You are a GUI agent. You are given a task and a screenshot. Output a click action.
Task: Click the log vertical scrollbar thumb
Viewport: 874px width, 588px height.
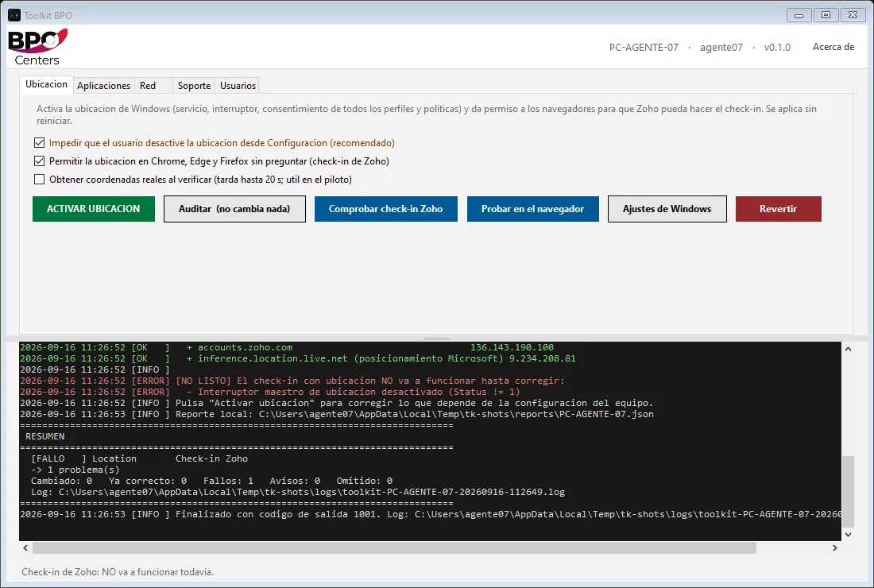[x=848, y=492]
